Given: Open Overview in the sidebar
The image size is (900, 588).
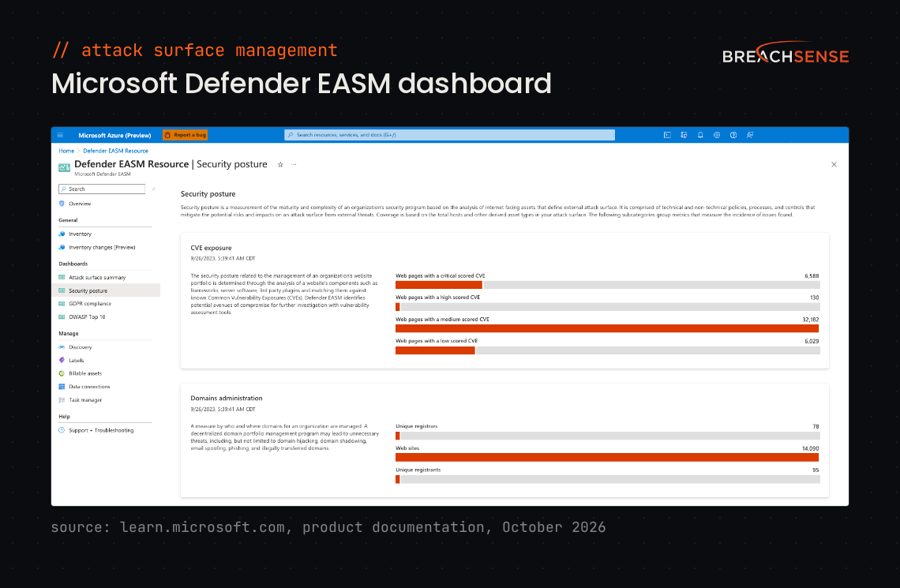Looking at the screenshot, I should tap(80, 204).
